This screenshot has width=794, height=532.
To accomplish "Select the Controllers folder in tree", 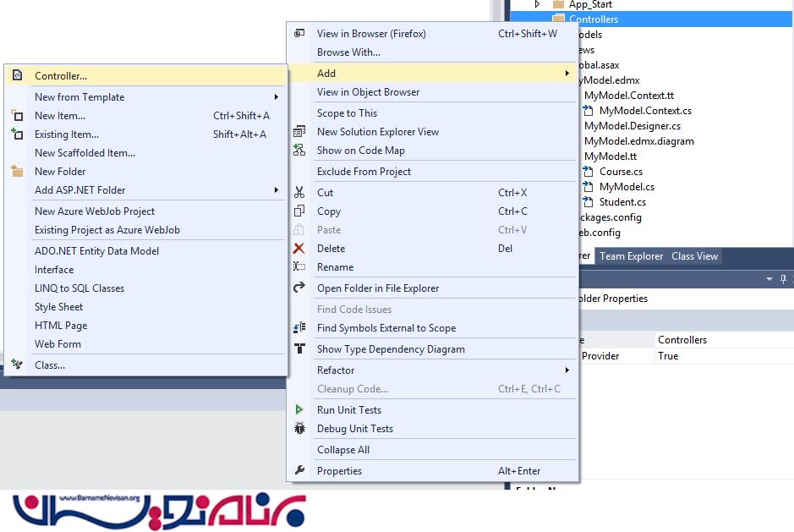I will pos(593,19).
